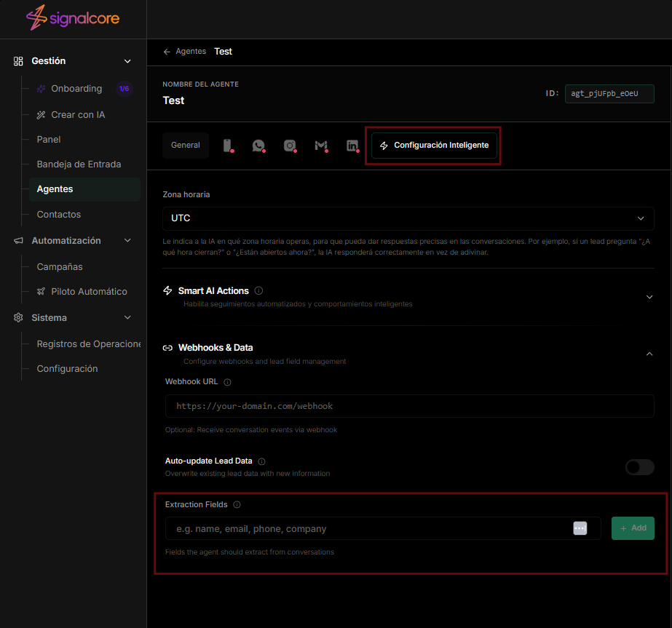Image resolution: width=672 pixels, height=628 pixels.
Task: Collapse the Automatización sidebar group
Action: coord(127,240)
